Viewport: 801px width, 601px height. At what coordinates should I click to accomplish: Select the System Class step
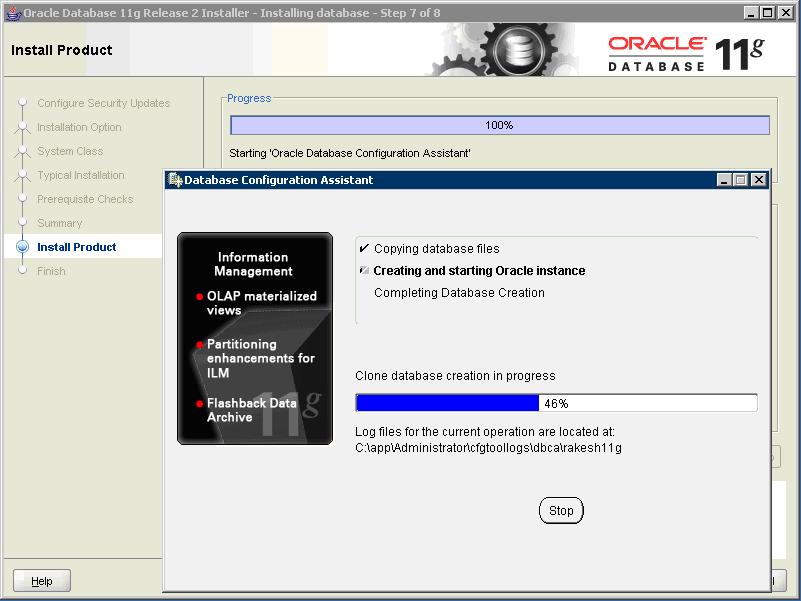point(71,151)
